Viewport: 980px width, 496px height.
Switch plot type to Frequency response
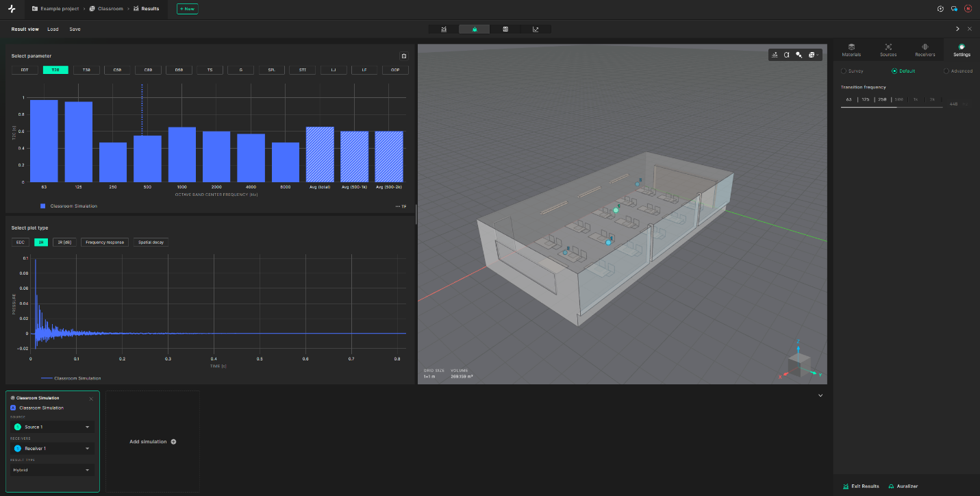105,242
